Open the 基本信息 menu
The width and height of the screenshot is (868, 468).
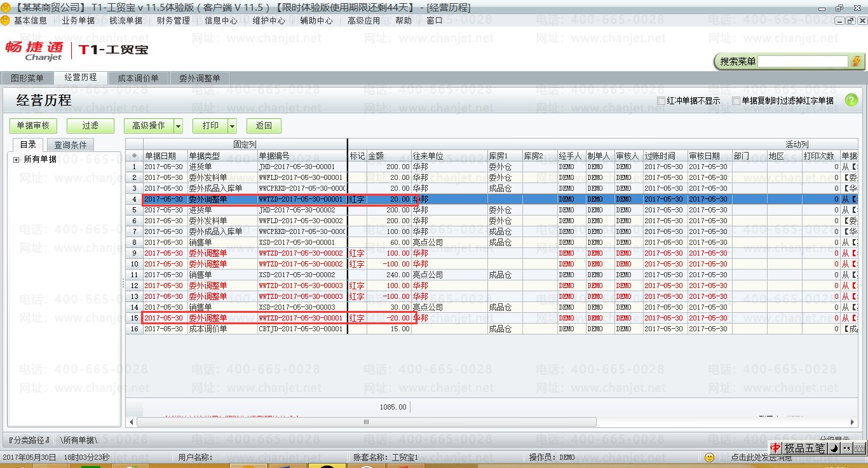31,20
